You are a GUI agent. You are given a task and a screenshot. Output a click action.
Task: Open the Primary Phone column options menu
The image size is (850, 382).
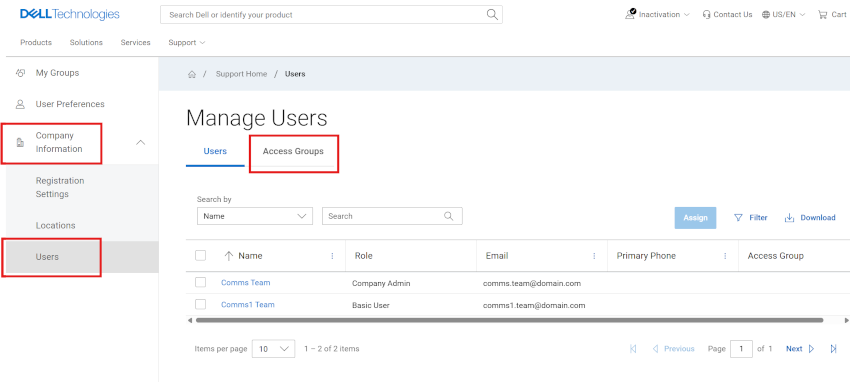pos(725,256)
